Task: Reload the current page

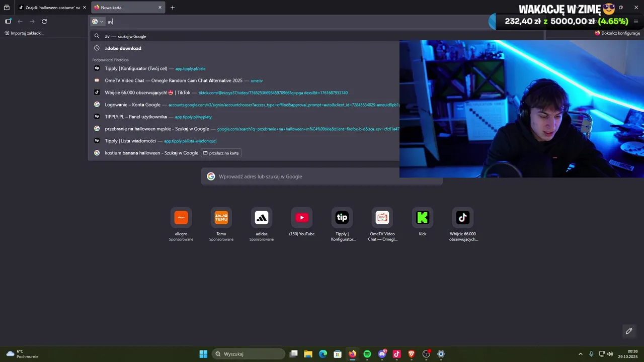Action: [x=44, y=22]
